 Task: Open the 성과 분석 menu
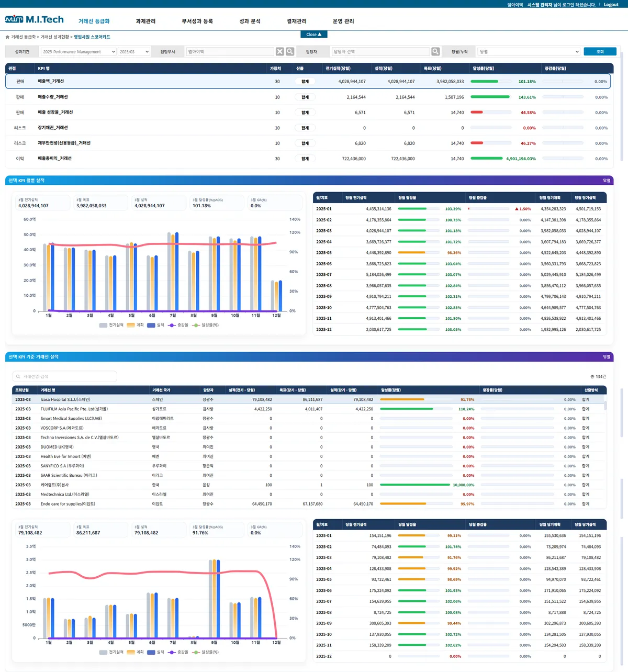click(x=250, y=21)
